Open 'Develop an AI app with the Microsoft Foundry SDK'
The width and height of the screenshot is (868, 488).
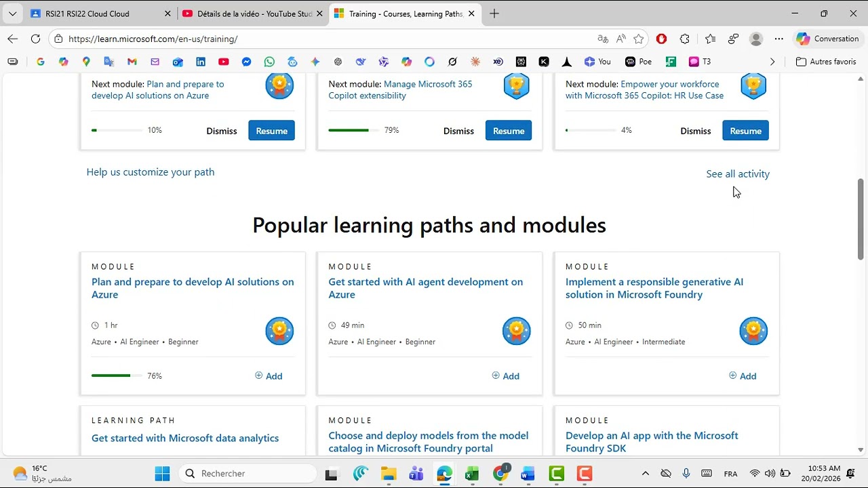652,442
